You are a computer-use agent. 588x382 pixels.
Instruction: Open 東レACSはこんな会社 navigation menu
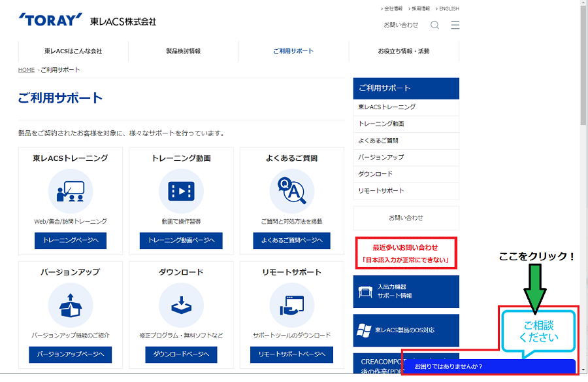point(73,51)
